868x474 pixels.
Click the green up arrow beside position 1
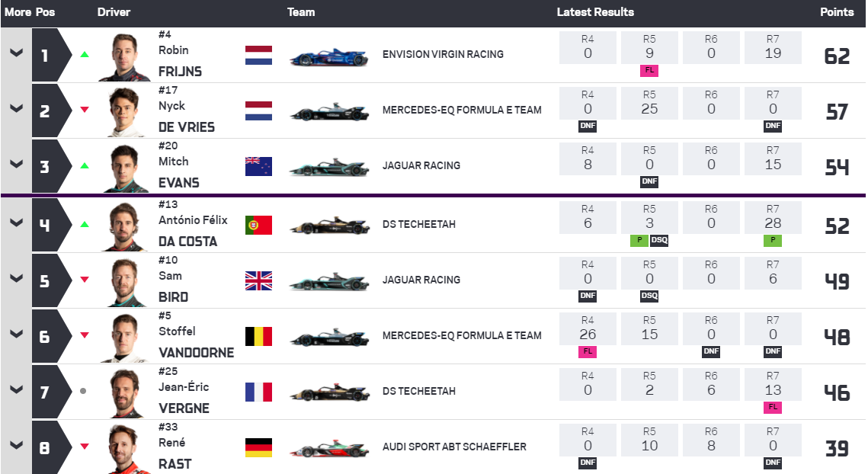[85, 54]
